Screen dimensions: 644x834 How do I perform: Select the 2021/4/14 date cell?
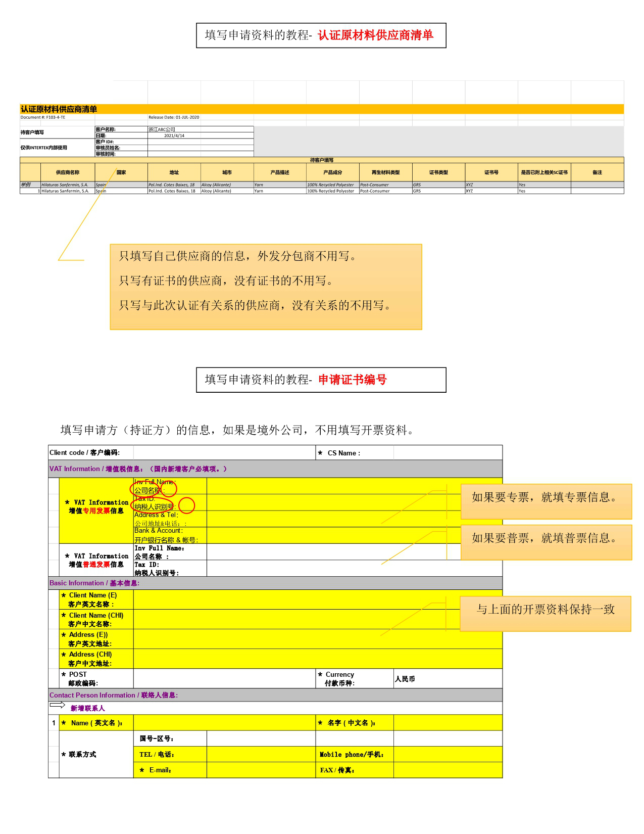point(174,135)
